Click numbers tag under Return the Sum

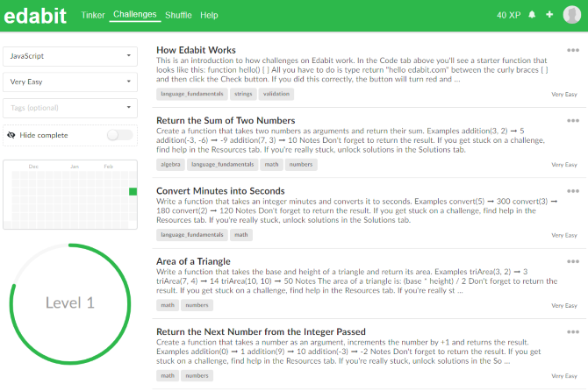(301, 165)
